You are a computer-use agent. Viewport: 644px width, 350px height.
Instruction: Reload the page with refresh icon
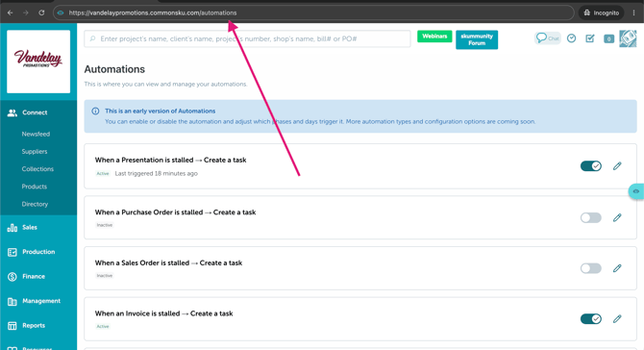coord(41,12)
